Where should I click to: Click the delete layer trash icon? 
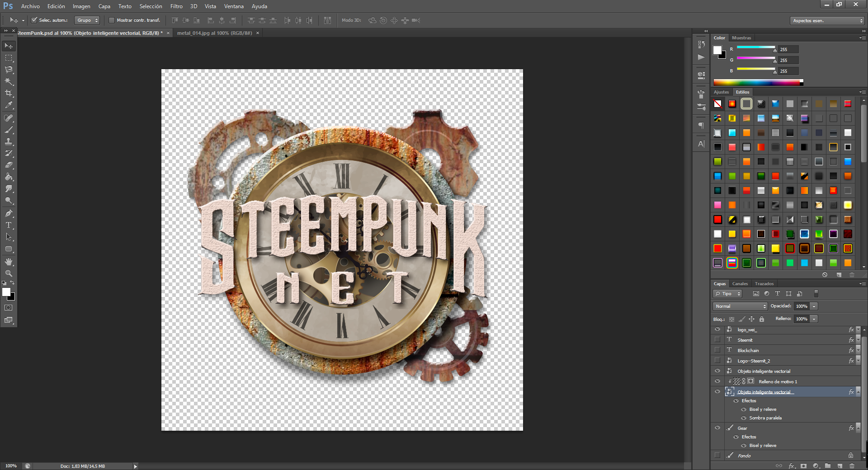[x=852, y=465]
